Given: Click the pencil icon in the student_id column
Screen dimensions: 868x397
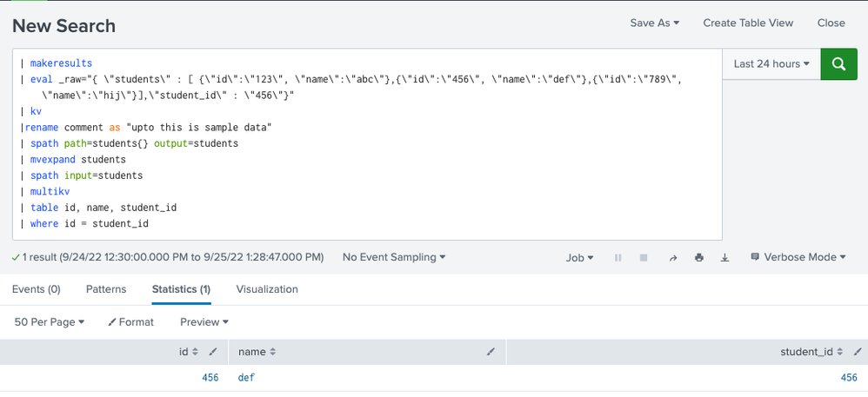Looking at the screenshot, I should (858, 352).
